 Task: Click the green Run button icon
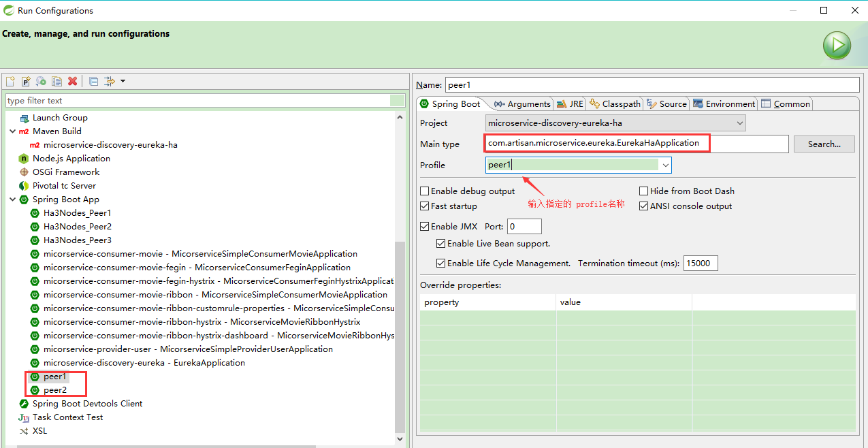point(837,46)
